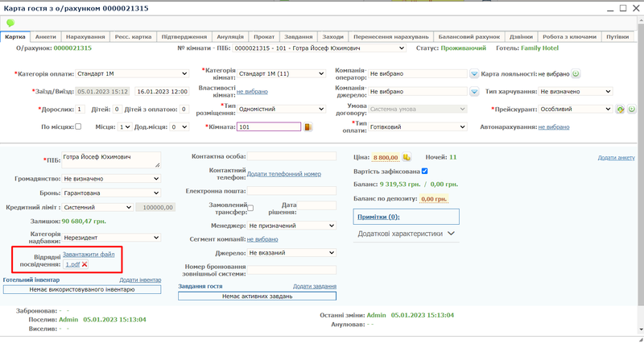Toggle the По місцях checkbox
Viewport: 644px width, 344px height.
point(78,126)
